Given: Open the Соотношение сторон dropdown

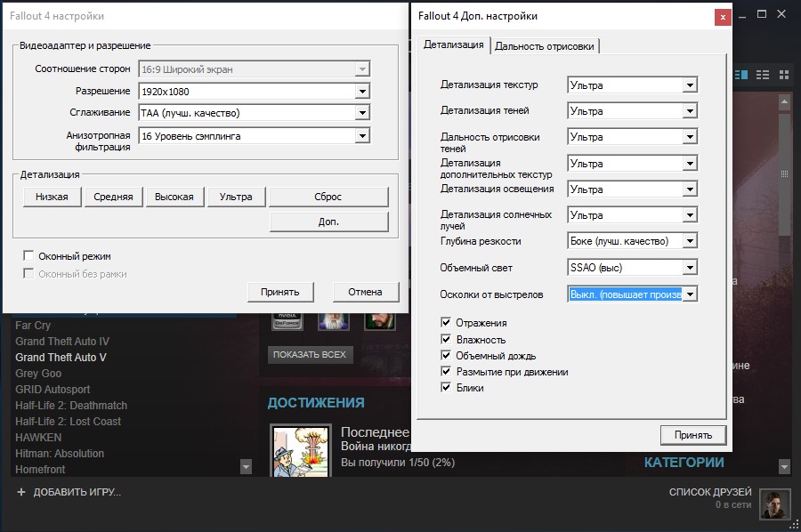Looking at the screenshot, I should [254, 69].
